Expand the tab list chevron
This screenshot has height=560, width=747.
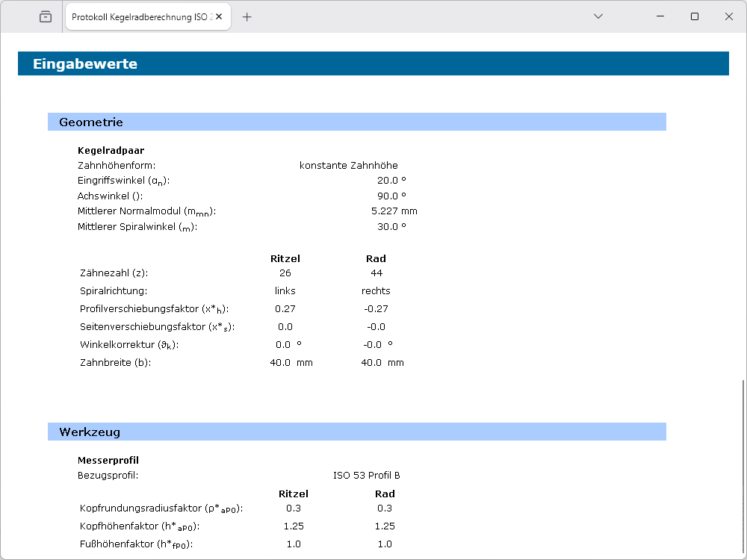[x=598, y=16]
